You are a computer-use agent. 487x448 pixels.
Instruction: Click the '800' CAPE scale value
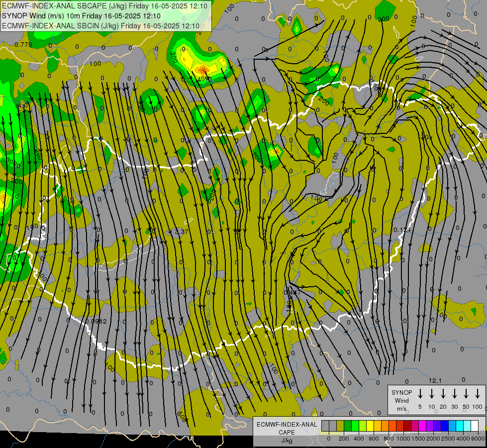[x=389, y=439]
